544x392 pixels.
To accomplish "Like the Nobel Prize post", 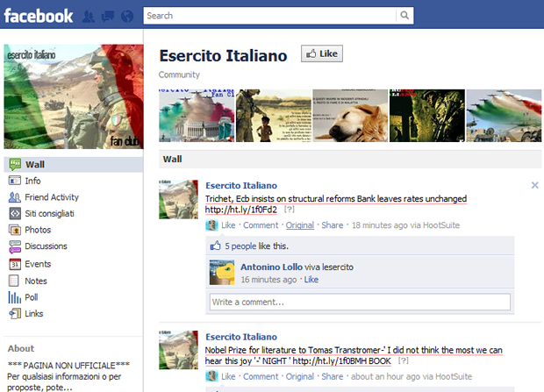I will click(228, 376).
